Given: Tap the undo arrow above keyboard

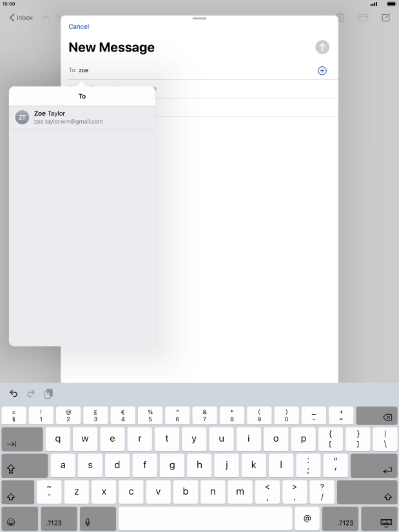Looking at the screenshot, I should (14, 394).
